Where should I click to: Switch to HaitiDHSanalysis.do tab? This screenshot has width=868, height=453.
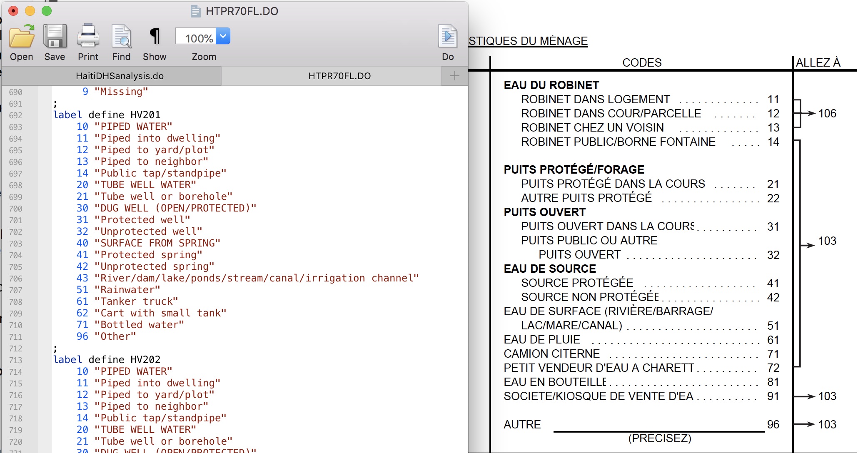(120, 76)
